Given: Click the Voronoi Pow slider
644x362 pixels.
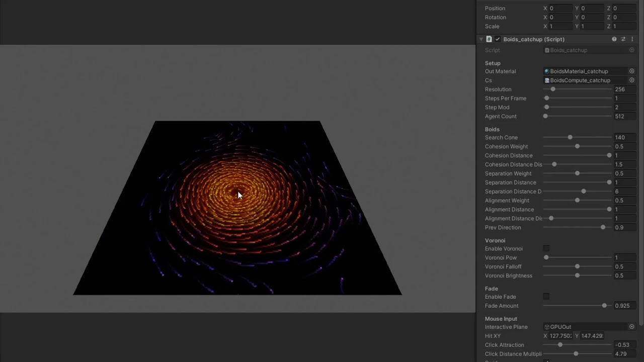Looking at the screenshot, I should coord(578,258).
